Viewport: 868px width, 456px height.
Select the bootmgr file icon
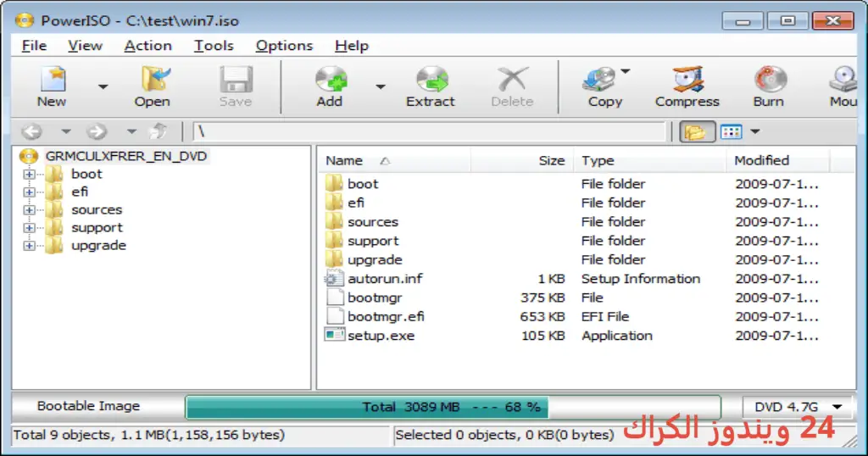334,298
